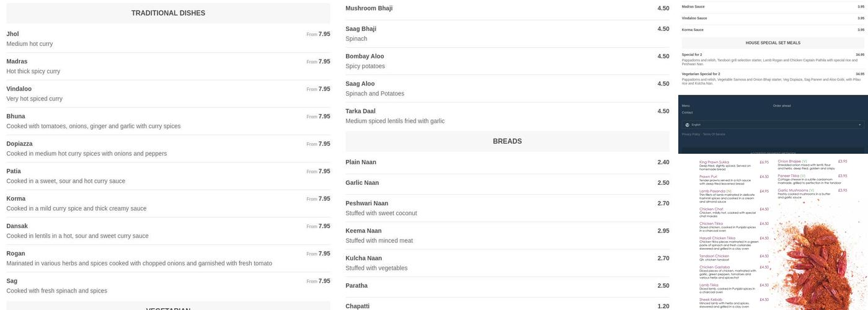Open the Privacy Policy link
868x310 pixels.
[x=691, y=134]
